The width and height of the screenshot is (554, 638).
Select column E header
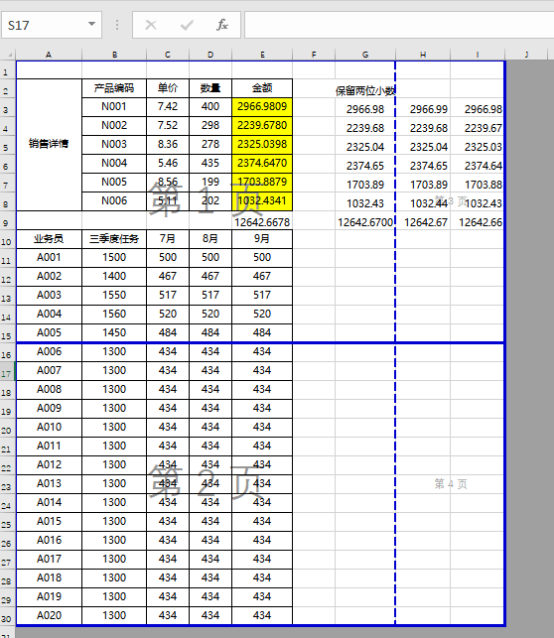click(x=262, y=55)
